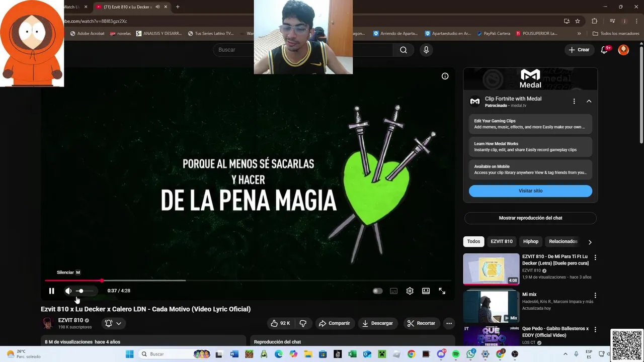Select the Todos filter chip

click(473, 241)
